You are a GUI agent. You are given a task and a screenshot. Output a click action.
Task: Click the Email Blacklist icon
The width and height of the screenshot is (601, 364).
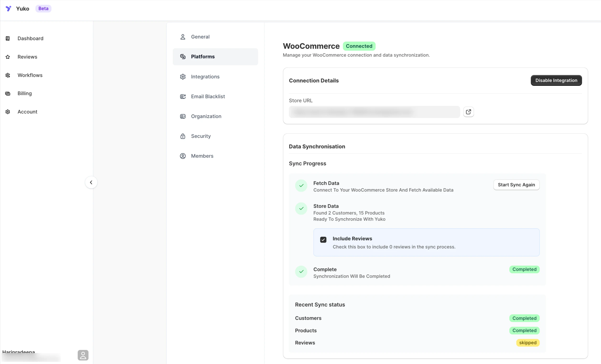click(183, 96)
